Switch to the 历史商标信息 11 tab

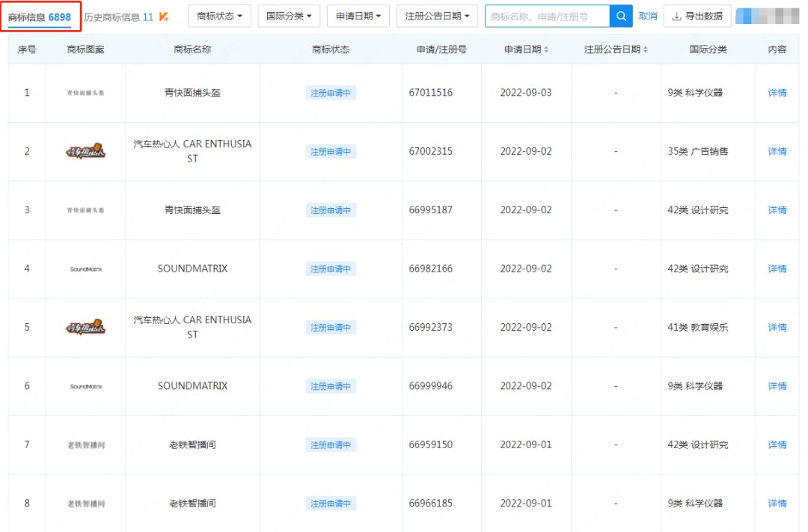[117, 16]
